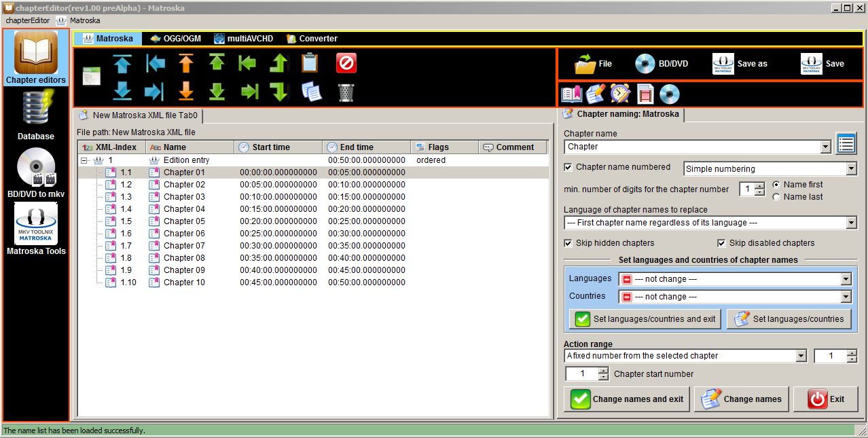
Task: Click the action range number field
Action: [x=829, y=356]
